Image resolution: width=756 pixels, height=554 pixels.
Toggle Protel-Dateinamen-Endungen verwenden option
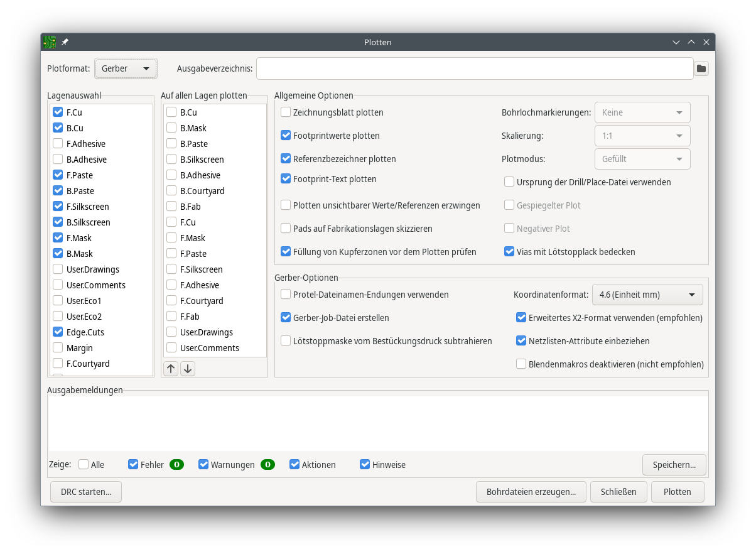click(286, 294)
